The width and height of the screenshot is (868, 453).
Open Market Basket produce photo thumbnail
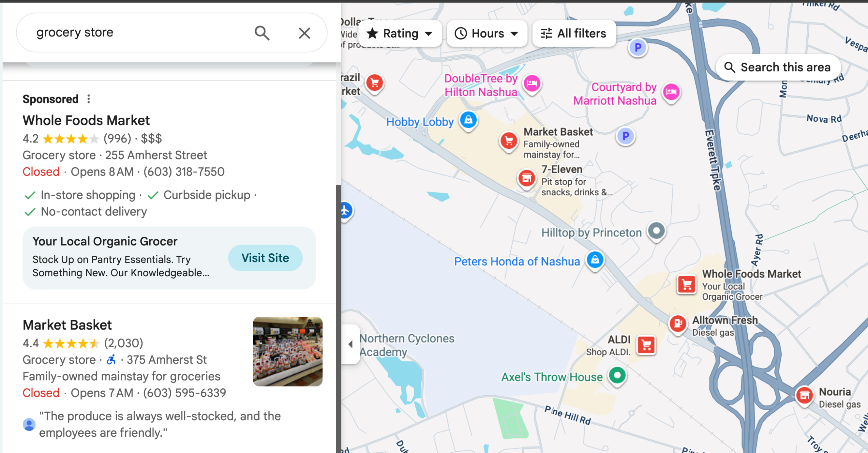coord(288,351)
